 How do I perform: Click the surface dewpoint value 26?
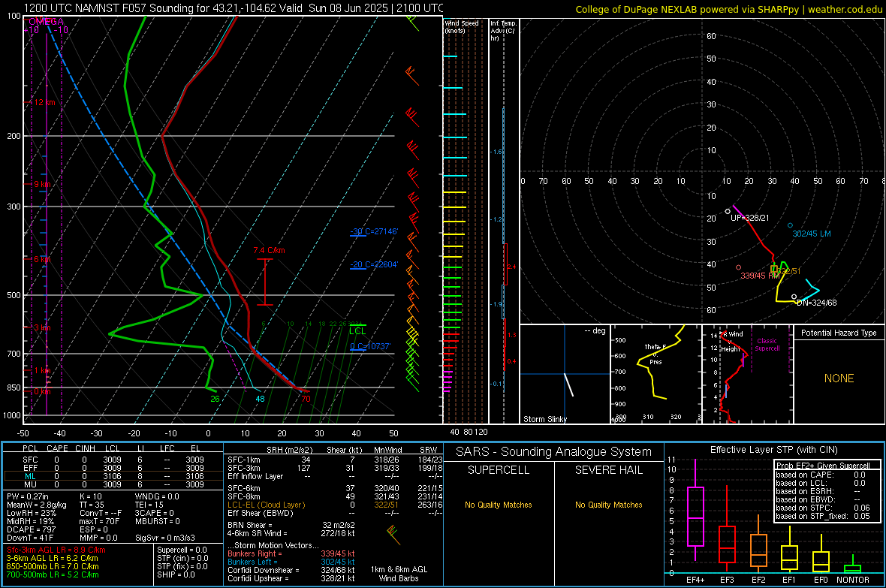215,399
